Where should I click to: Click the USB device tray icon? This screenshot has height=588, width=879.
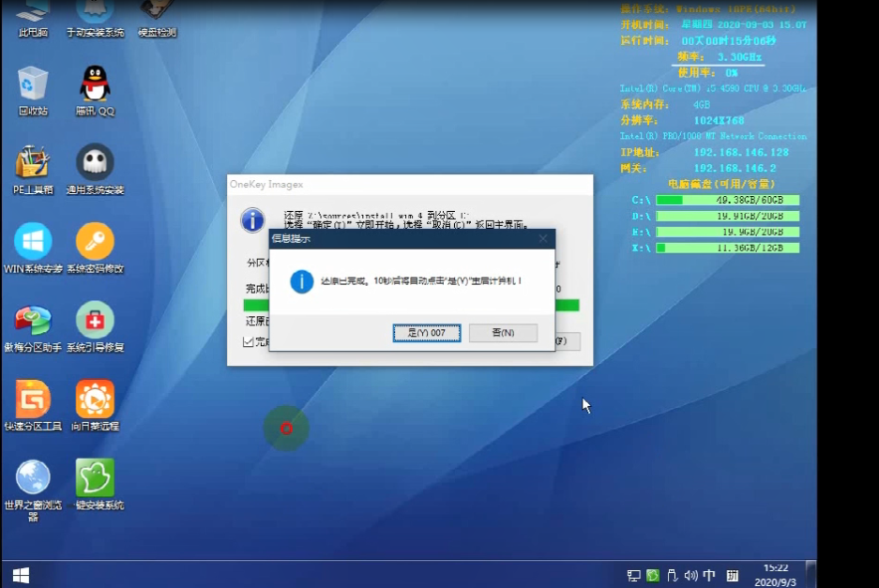672,575
